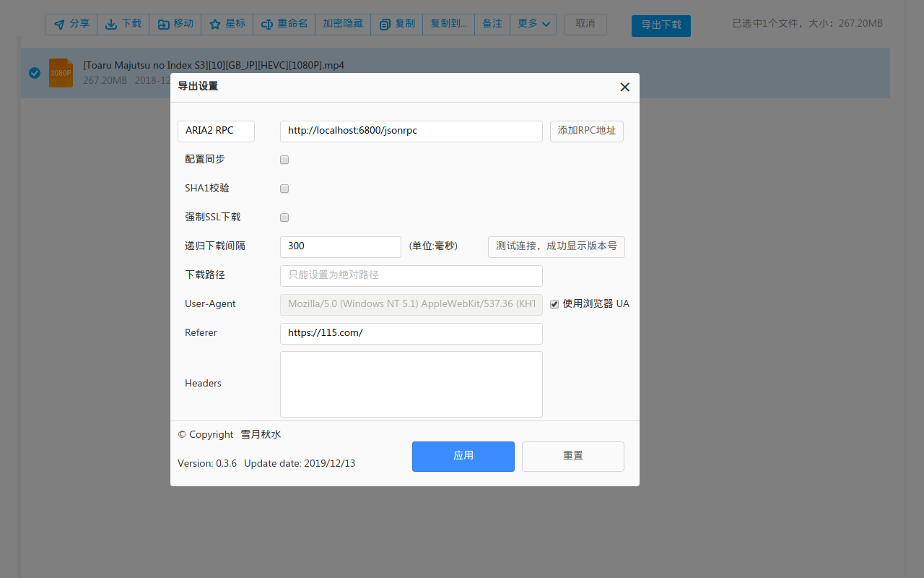Click the 应用 apply button
Image resolution: width=924 pixels, height=578 pixels.
pos(463,457)
